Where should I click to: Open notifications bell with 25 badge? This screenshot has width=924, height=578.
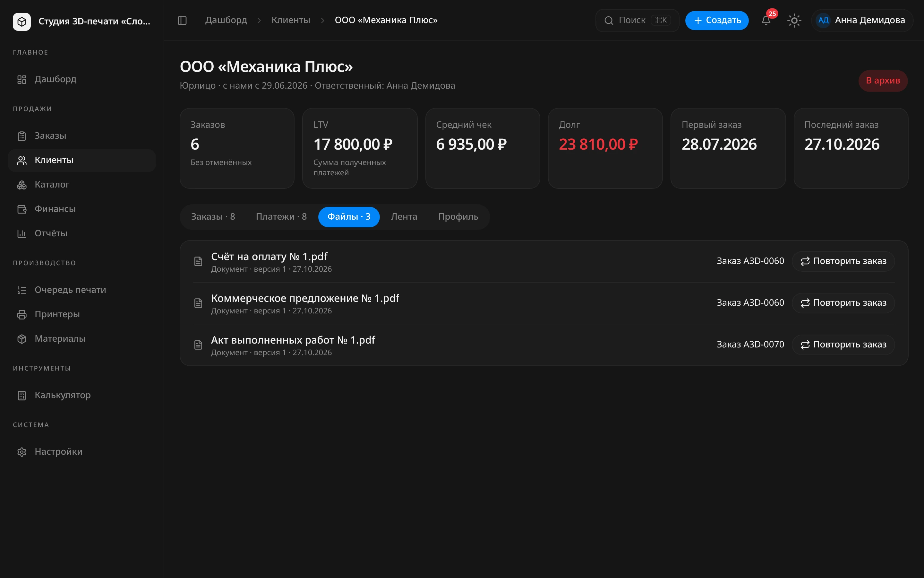(766, 20)
